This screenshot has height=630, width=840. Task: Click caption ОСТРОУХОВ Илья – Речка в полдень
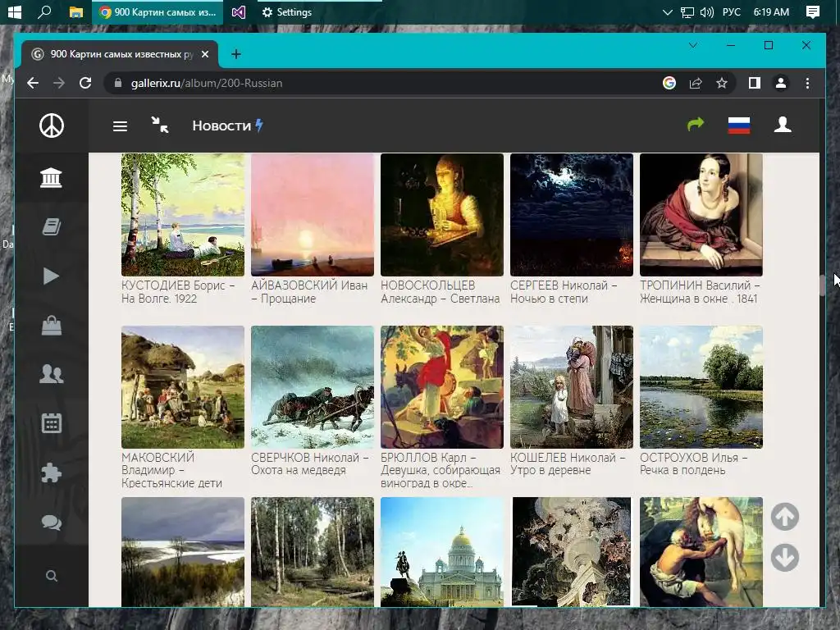pyautogui.click(x=694, y=464)
